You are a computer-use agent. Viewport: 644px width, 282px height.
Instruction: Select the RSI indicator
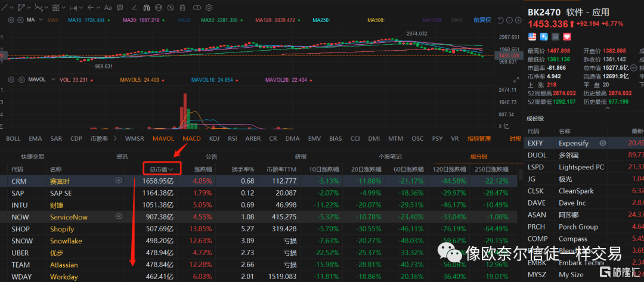[233, 139]
